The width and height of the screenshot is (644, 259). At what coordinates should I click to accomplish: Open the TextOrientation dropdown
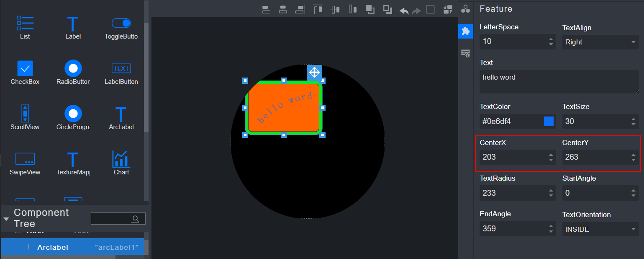(600, 229)
